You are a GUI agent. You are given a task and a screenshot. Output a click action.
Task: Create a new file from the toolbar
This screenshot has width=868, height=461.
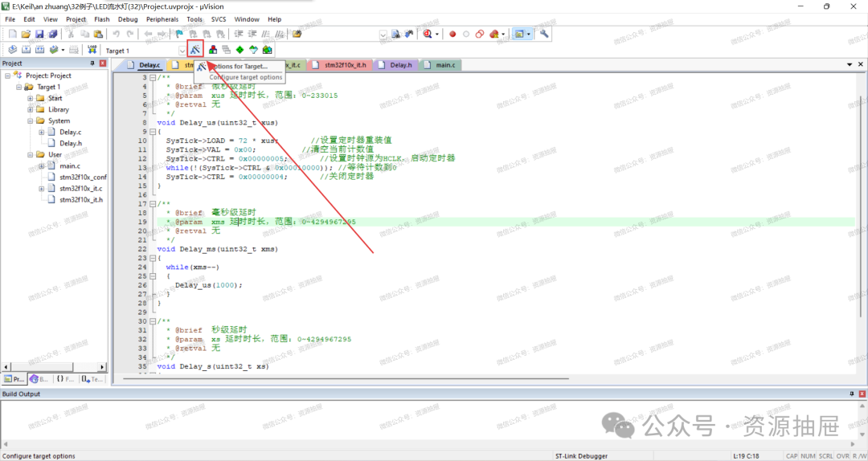pos(12,35)
